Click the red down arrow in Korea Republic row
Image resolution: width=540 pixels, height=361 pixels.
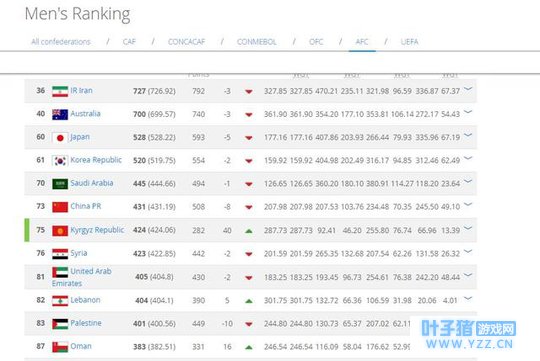(249, 161)
